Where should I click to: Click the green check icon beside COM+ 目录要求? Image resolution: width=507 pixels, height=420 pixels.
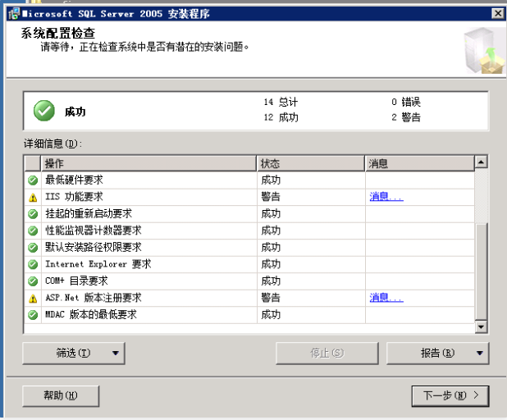click(x=33, y=281)
